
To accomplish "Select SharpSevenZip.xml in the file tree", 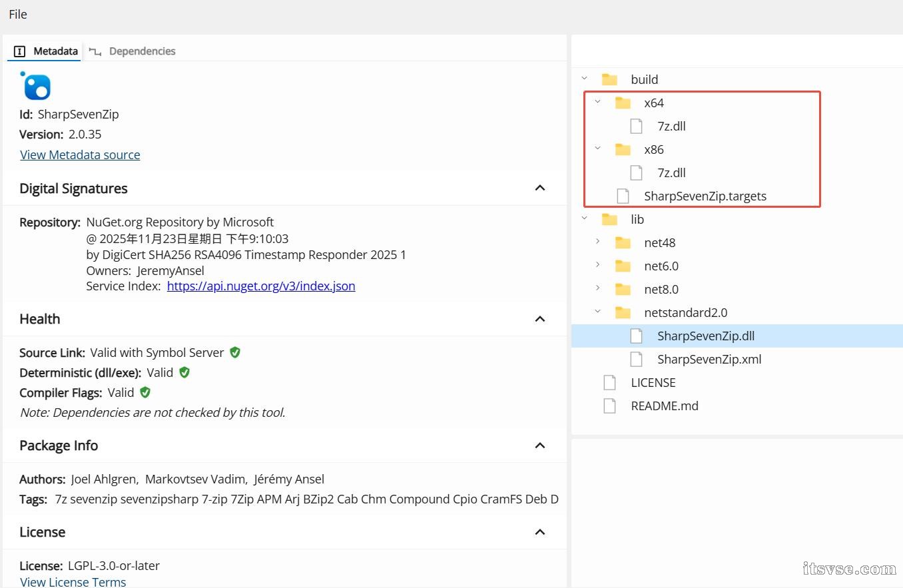I will 709,359.
